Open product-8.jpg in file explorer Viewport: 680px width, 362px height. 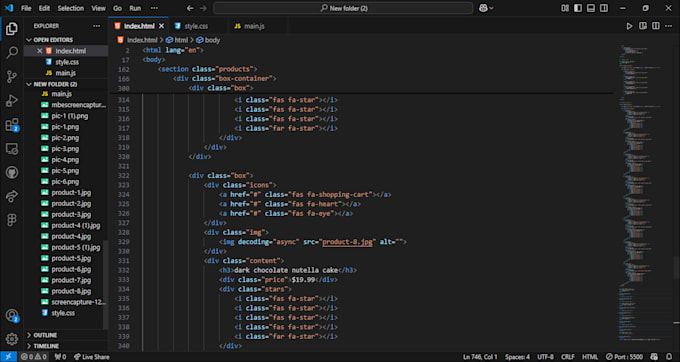pyautogui.click(x=65, y=291)
